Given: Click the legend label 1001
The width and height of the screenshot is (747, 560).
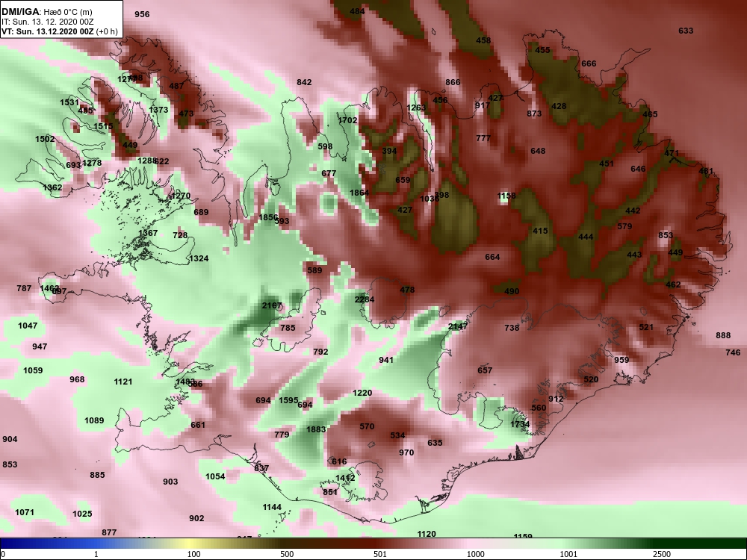Looking at the screenshot, I should (568, 554).
